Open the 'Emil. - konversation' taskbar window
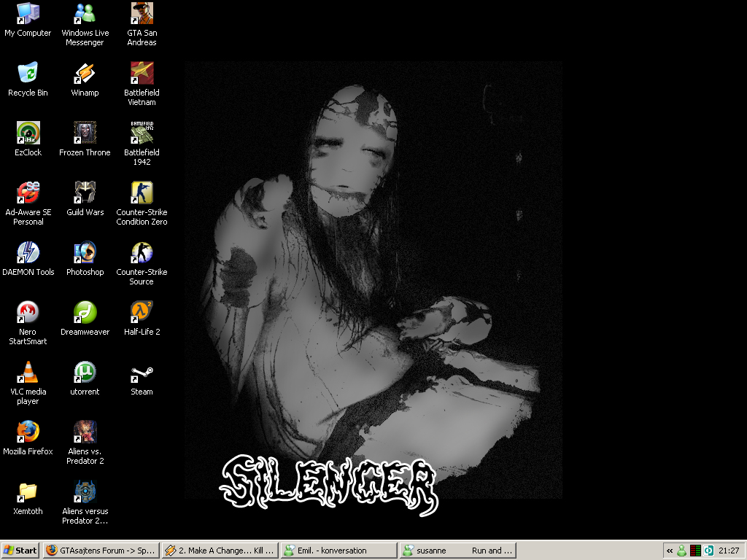 (339, 551)
